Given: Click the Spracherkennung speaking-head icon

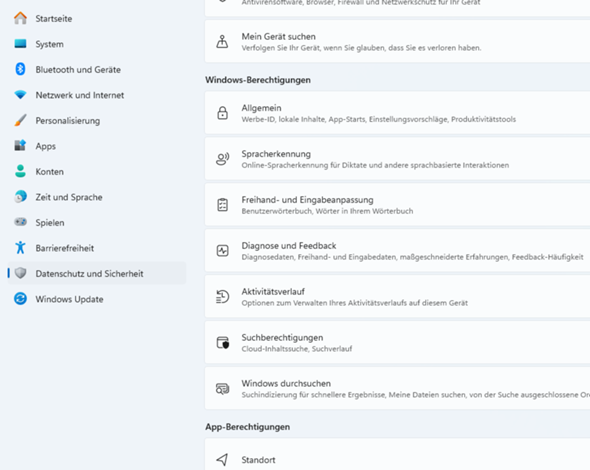Looking at the screenshot, I should point(222,159).
